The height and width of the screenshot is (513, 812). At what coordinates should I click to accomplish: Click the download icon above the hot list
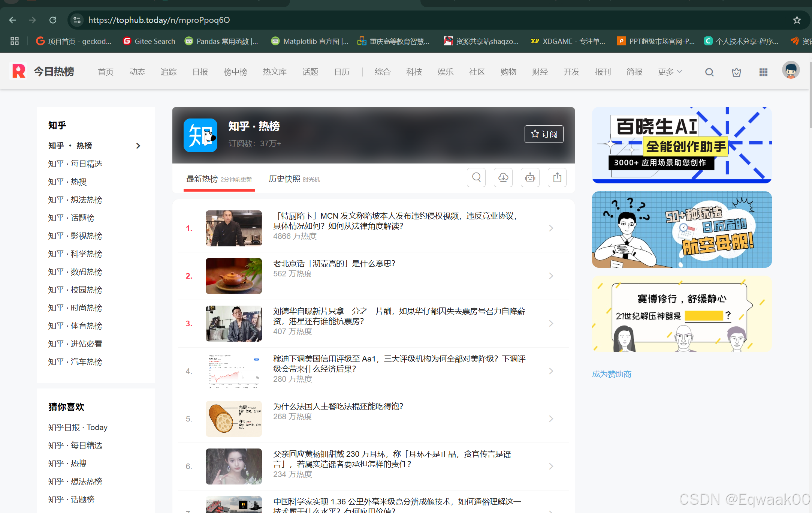pos(503,177)
